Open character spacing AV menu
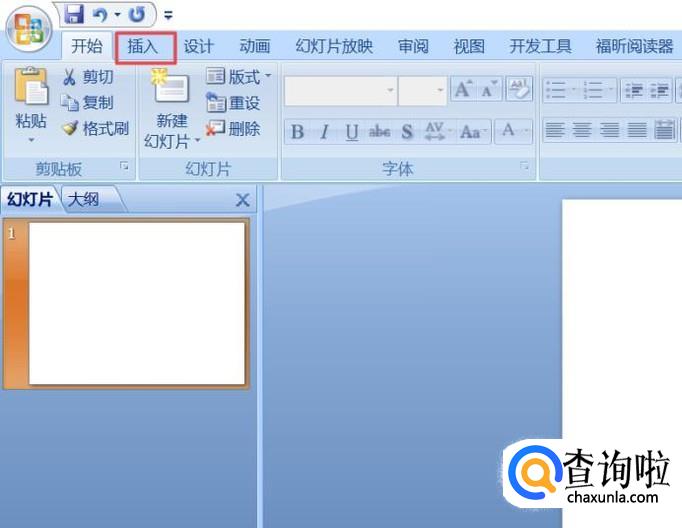 [x=437, y=131]
